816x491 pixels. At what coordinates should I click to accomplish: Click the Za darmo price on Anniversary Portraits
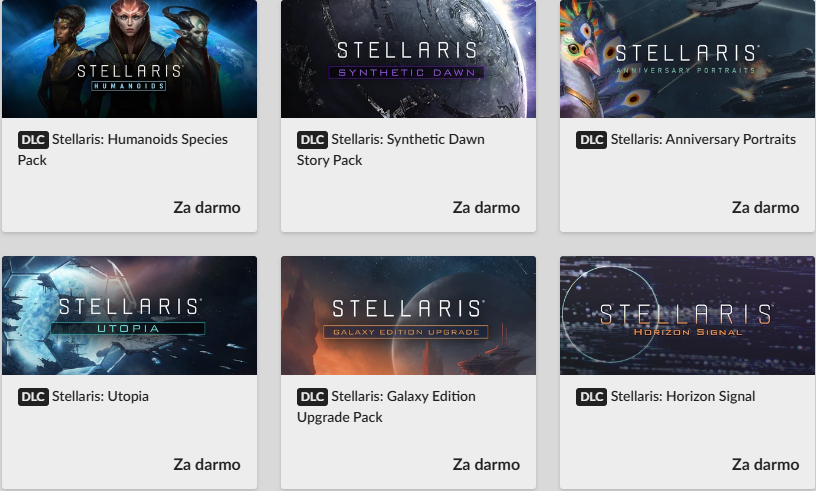tap(766, 207)
